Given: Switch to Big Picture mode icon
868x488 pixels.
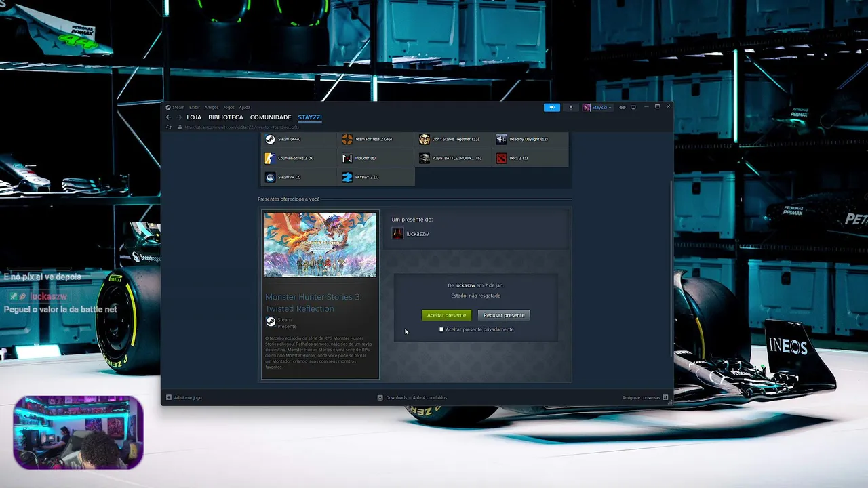Looking at the screenshot, I should tap(633, 107).
